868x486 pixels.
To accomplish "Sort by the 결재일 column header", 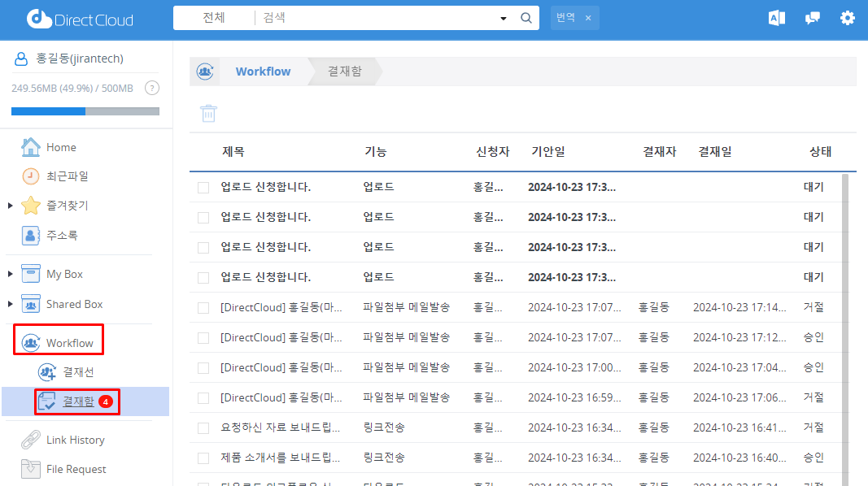I will point(715,151).
